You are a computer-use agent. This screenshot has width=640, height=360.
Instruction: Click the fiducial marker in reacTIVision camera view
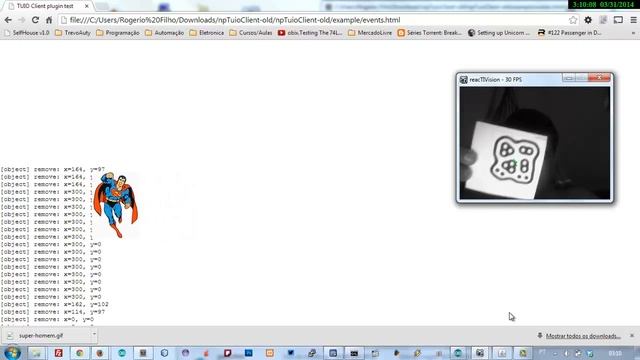pos(515,160)
